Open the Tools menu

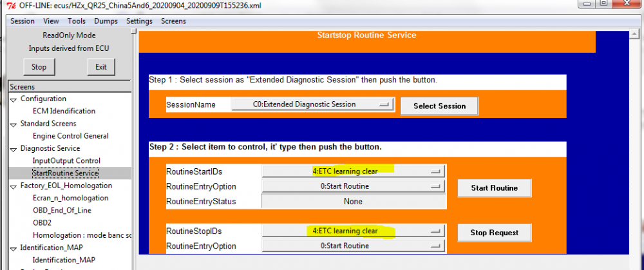tap(77, 21)
